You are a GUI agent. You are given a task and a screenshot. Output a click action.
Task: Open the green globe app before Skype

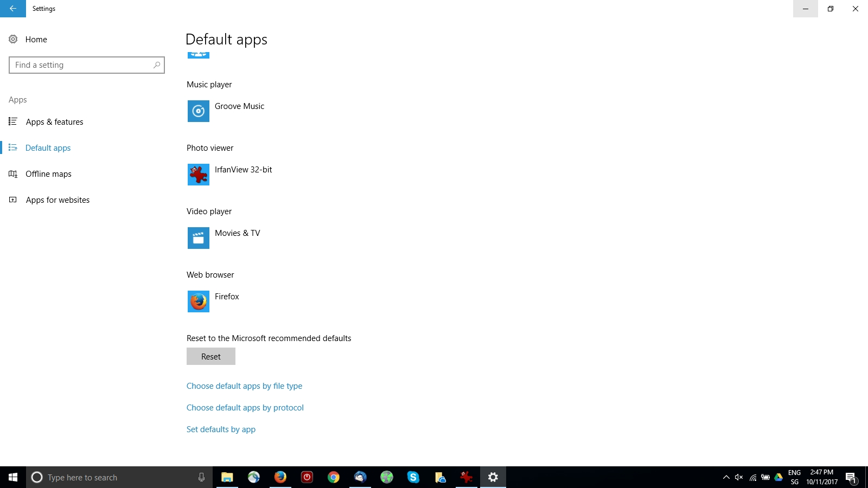point(387,477)
